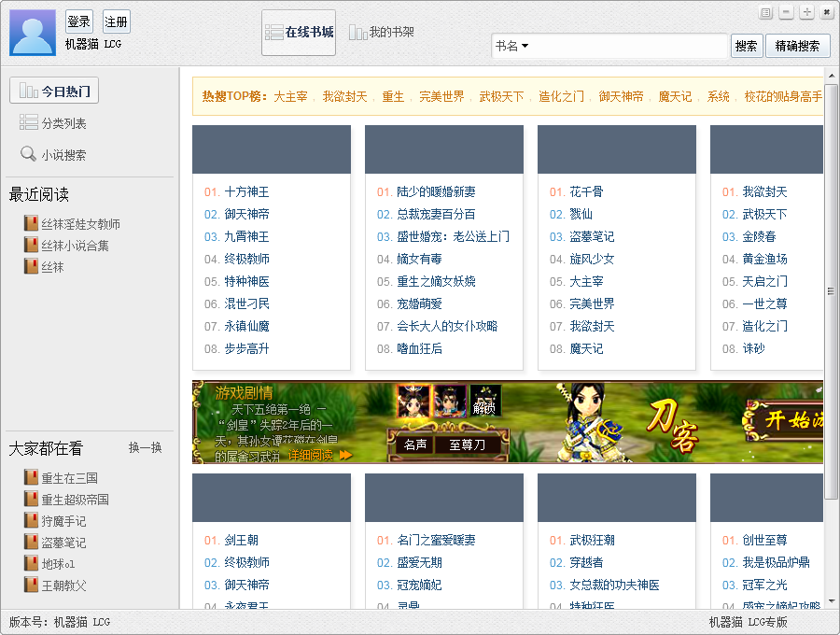840x635 pixels.
Task: Click 武极天下 in the hot search bar
Action: click(x=501, y=96)
